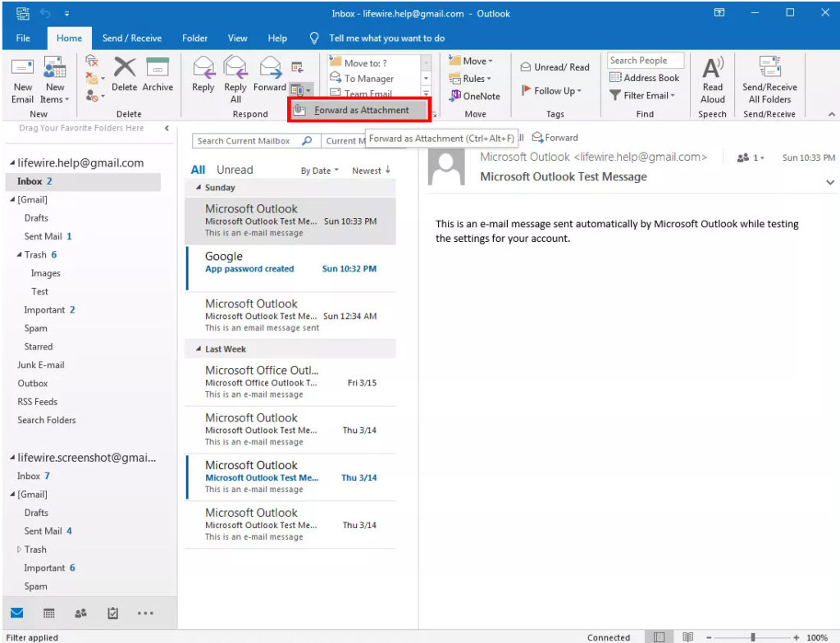This screenshot has height=643, width=840.
Task: Collapse the first Trash folder tree
Action: (20, 254)
